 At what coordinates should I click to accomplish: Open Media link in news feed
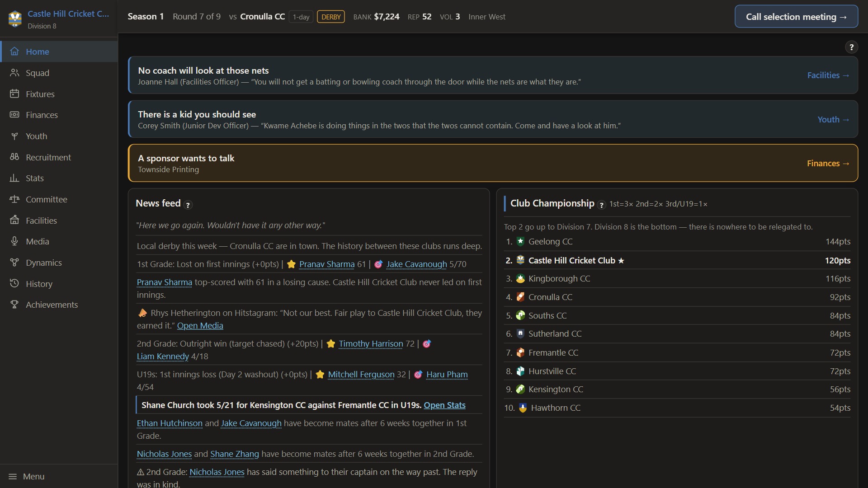click(200, 325)
